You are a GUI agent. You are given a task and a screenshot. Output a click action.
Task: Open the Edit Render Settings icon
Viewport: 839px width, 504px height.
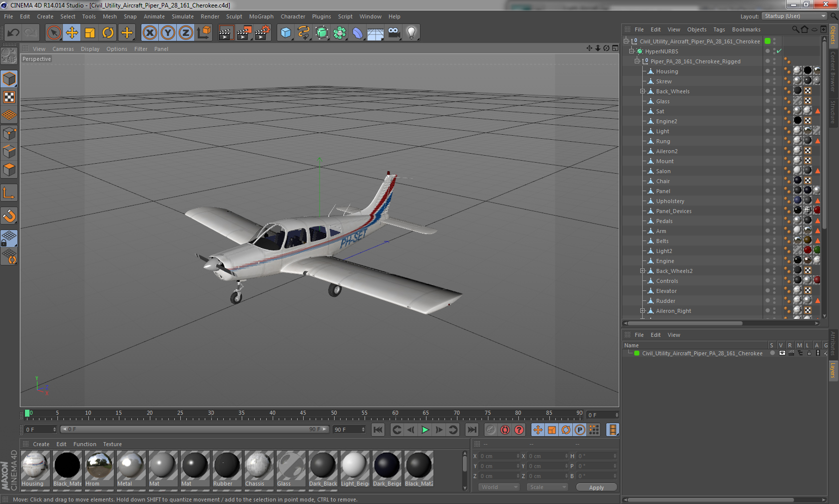(263, 33)
